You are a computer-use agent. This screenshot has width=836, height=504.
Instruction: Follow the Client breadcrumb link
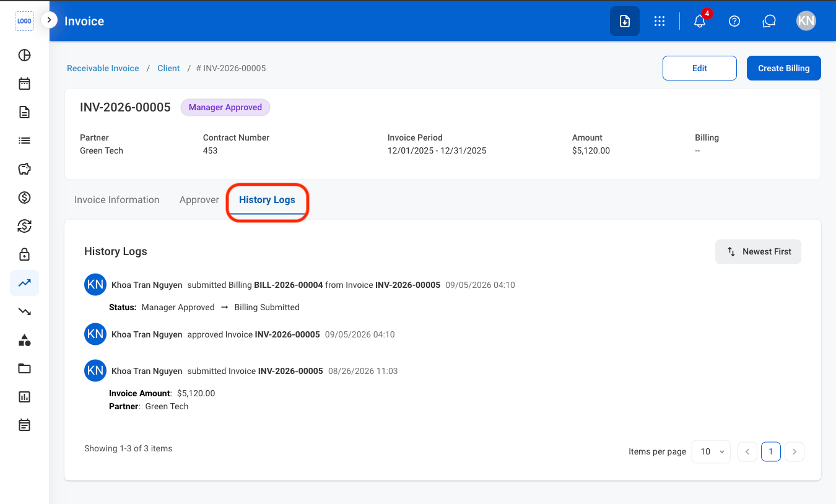coord(168,68)
